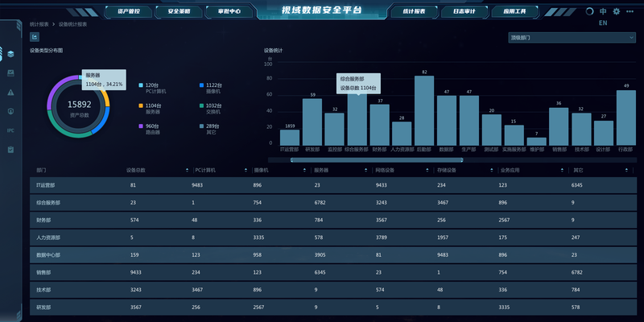Click the purple segment of donut chart
Viewport: 644px width, 322px height.
pyautogui.click(x=55, y=89)
